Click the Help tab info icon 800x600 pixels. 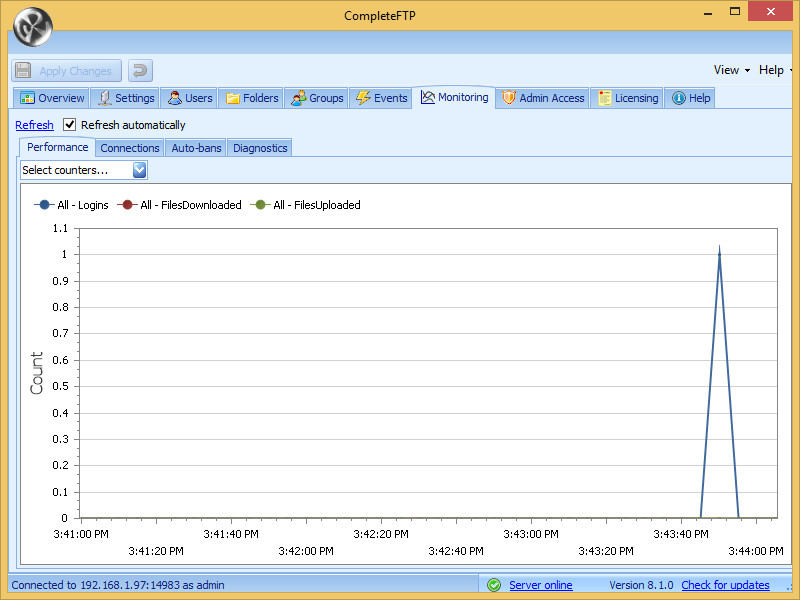[679, 98]
